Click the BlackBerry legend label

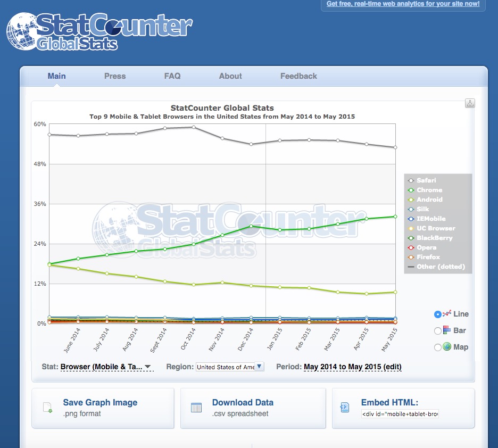435,238
